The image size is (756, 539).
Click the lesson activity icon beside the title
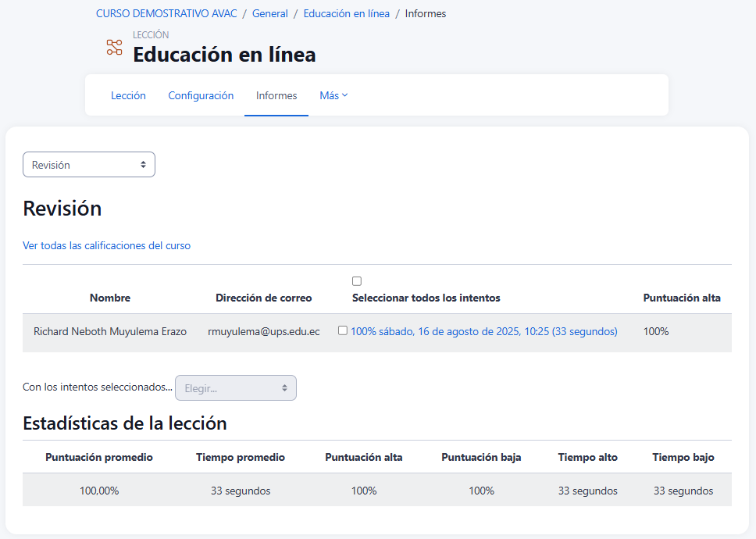[115, 47]
